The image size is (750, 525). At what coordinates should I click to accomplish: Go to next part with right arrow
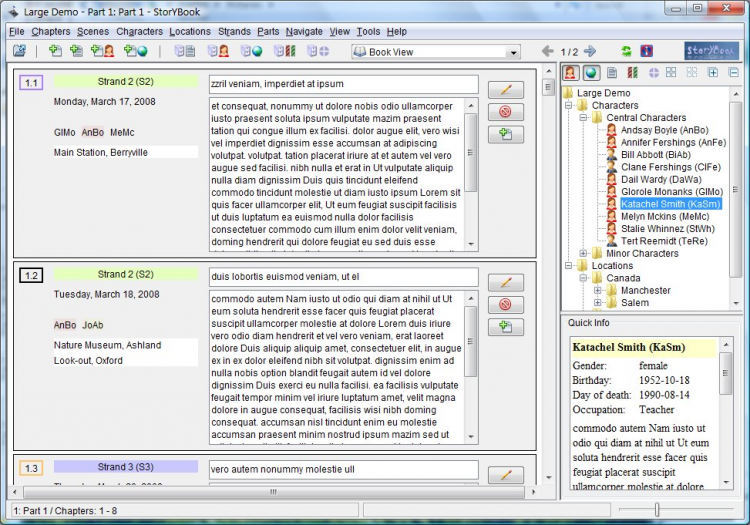click(x=591, y=51)
